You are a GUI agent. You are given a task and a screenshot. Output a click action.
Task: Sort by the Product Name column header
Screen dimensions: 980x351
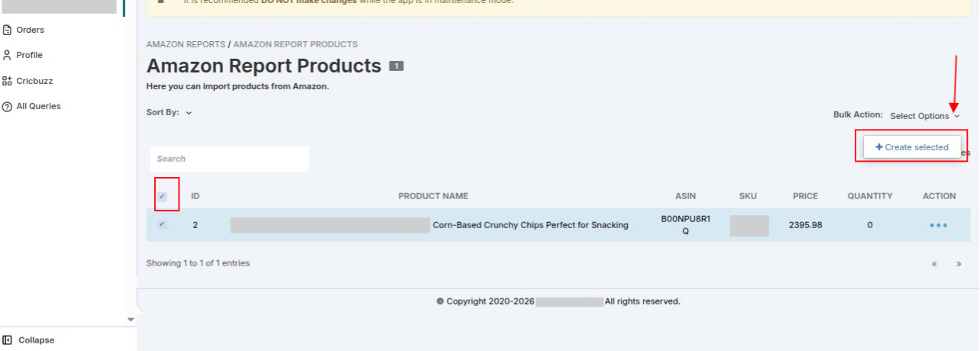(433, 196)
